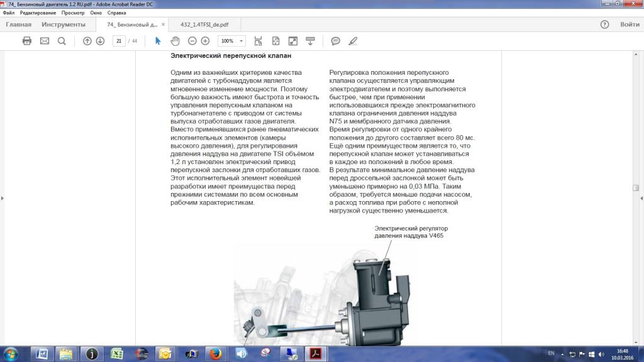The image size is (644, 362).
Task: Open the Редактирование menu
Action: click(x=38, y=13)
